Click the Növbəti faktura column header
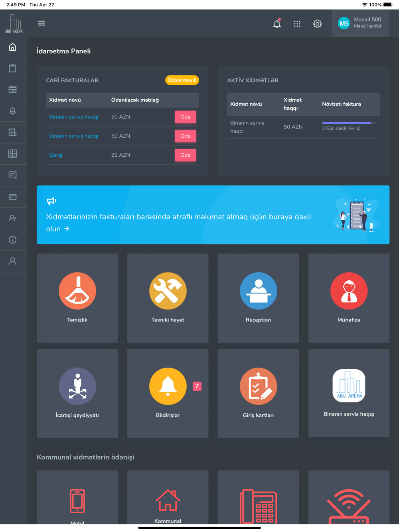The image size is (399, 532). [342, 104]
